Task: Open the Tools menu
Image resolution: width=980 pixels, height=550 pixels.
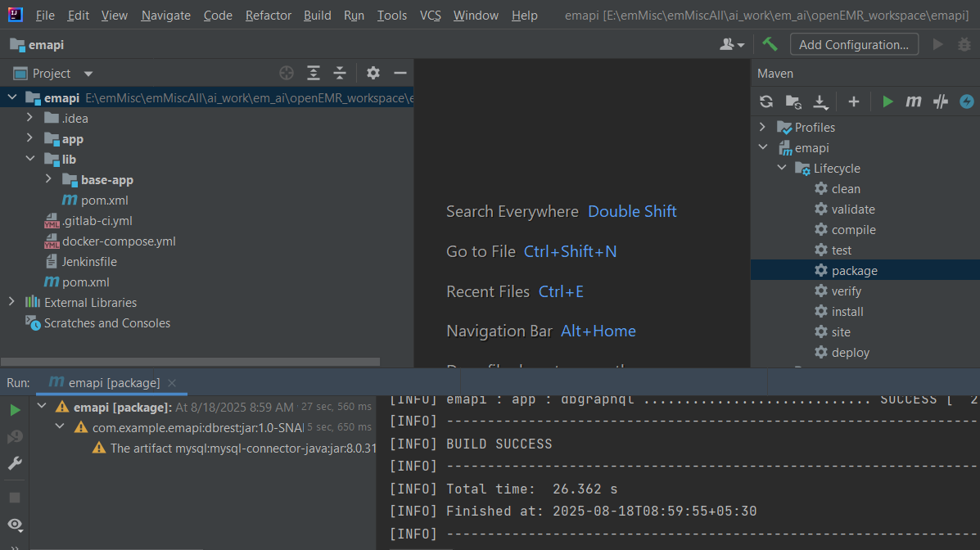Action: 392,15
